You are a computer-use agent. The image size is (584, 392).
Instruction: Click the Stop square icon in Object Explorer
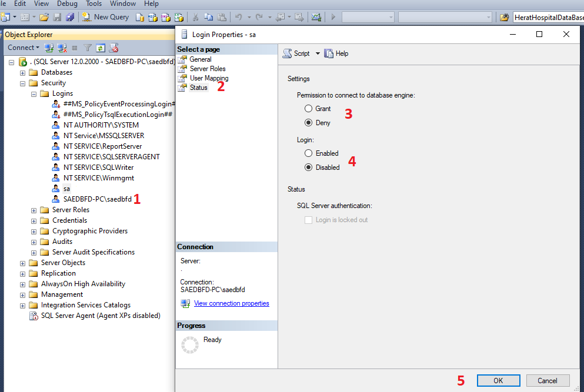click(x=75, y=48)
